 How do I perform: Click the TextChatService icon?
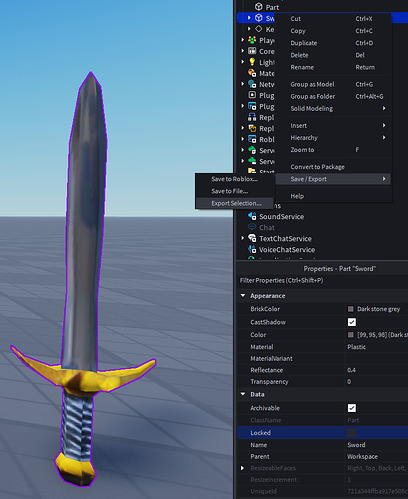(x=252, y=238)
